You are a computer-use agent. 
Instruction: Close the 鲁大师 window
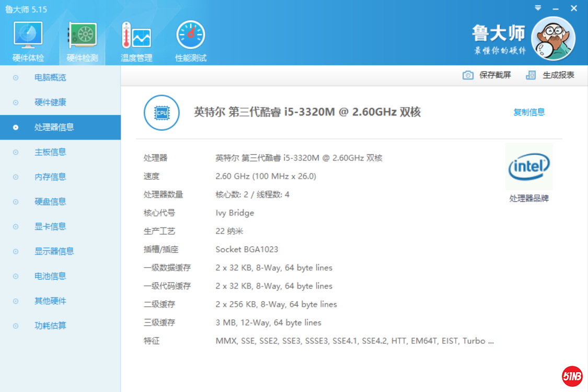coord(574,8)
